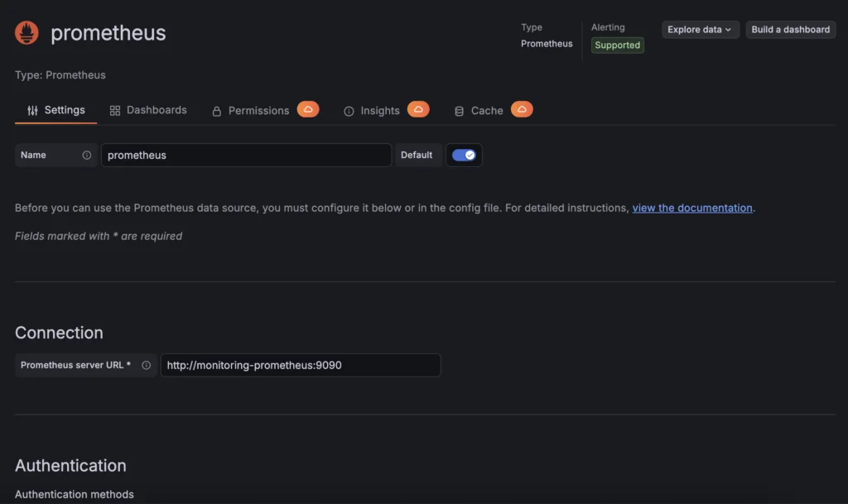Click the Build a dashboard button
The height and width of the screenshot is (504, 848).
pyautogui.click(x=789, y=29)
